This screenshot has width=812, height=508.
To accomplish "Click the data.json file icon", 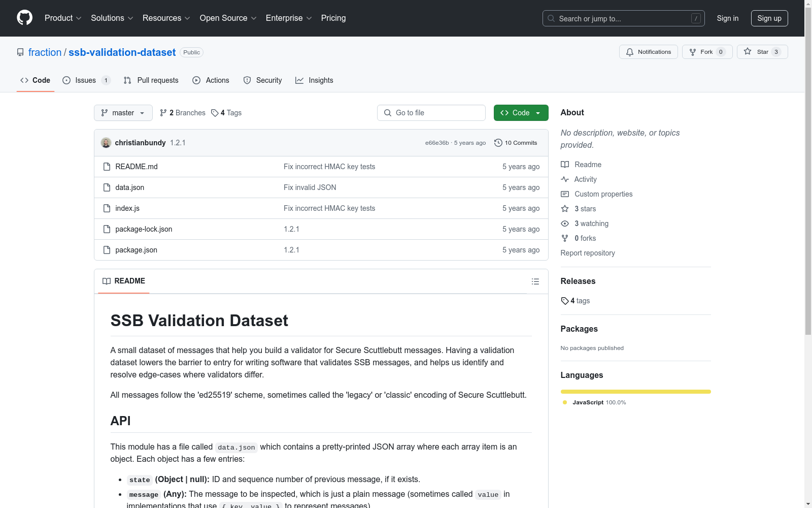I will 107,187.
